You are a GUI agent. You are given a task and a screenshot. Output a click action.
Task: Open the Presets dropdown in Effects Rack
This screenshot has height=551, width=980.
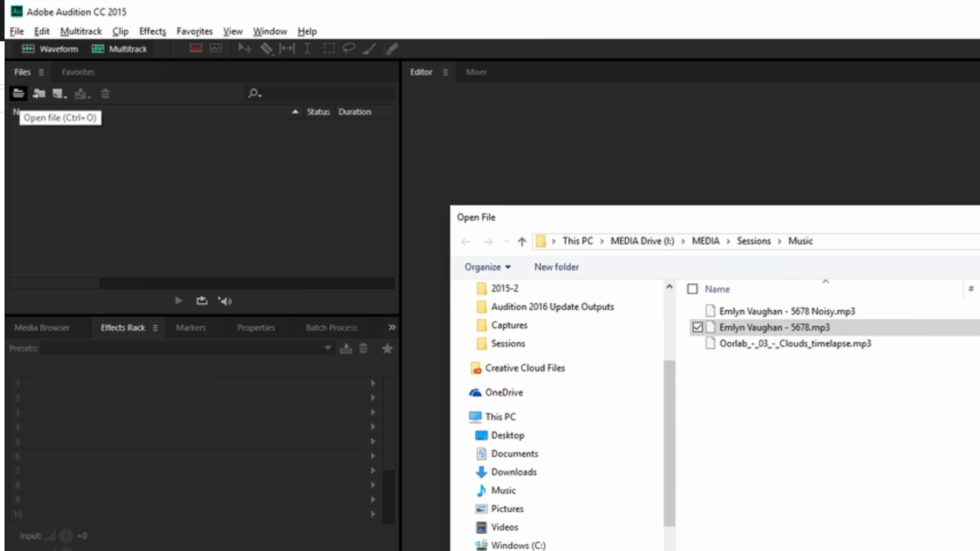(x=328, y=348)
